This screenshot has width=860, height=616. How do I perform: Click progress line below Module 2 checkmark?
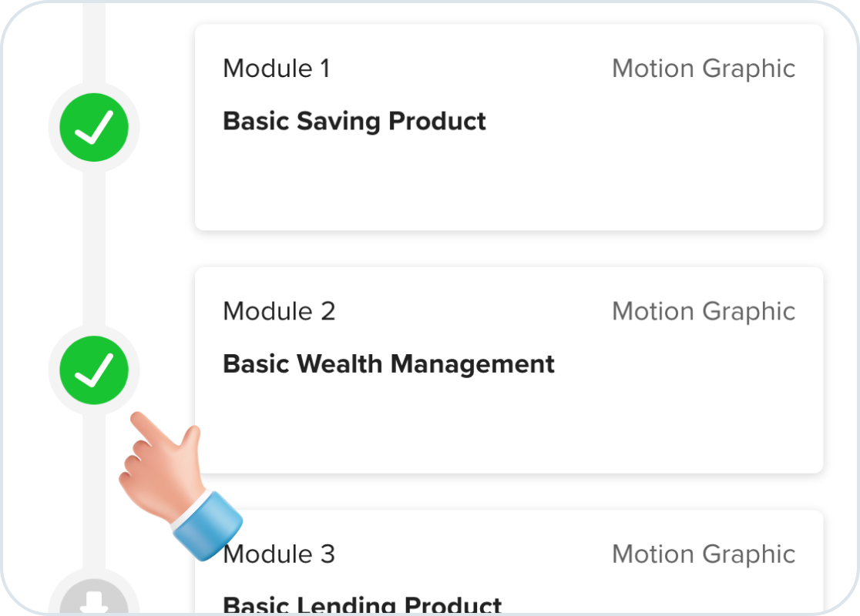point(94,492)
